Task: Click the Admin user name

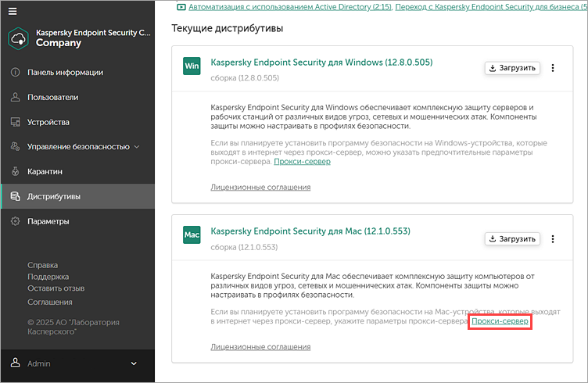Action: 38,363
